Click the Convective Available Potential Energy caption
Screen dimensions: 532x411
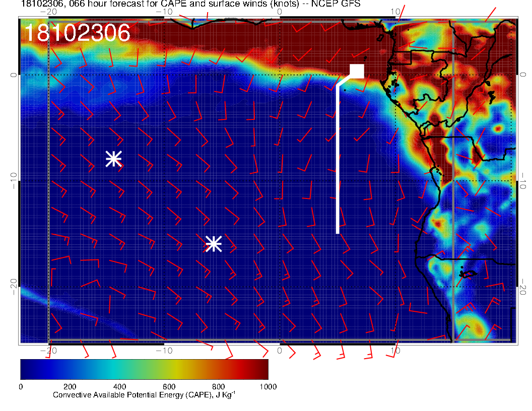[144, 395]
